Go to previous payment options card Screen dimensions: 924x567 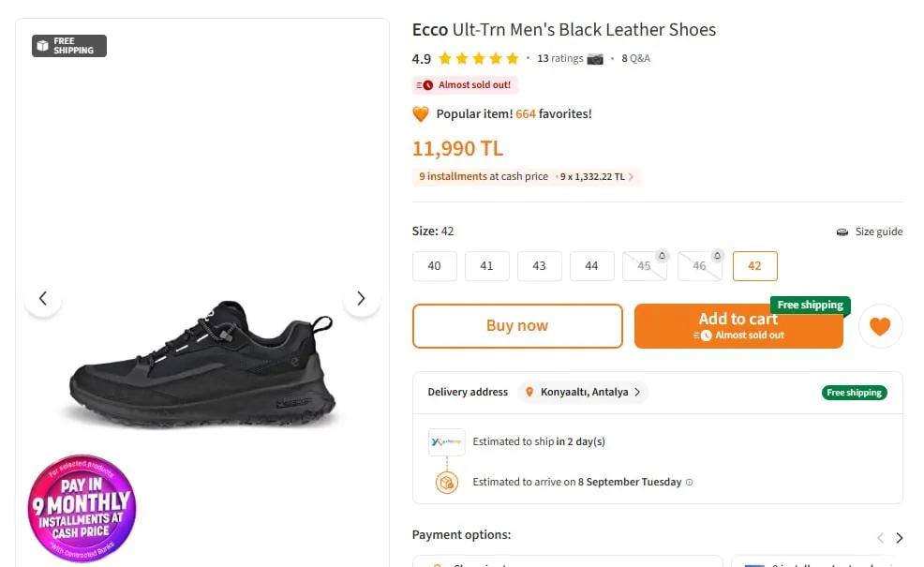[880, 538]
